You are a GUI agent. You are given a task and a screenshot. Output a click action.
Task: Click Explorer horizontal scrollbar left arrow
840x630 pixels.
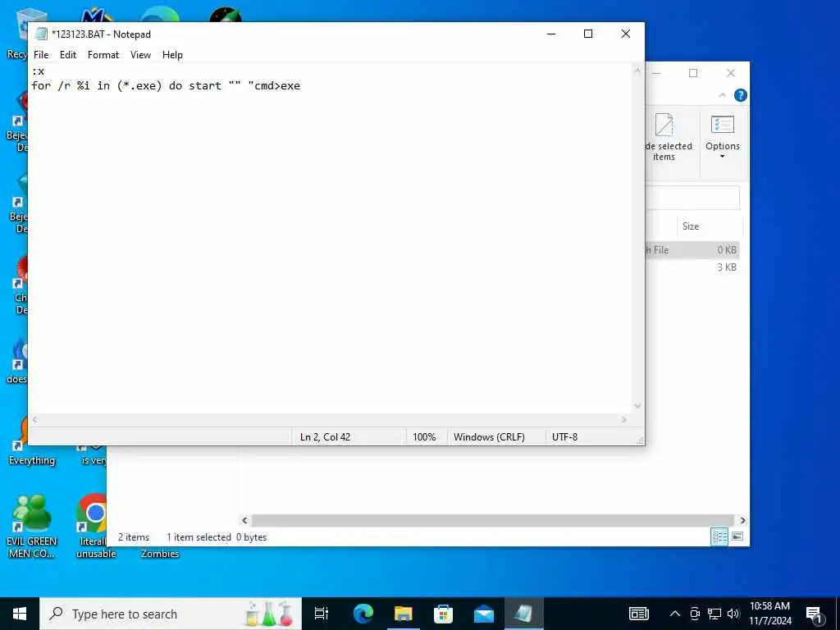244,520
